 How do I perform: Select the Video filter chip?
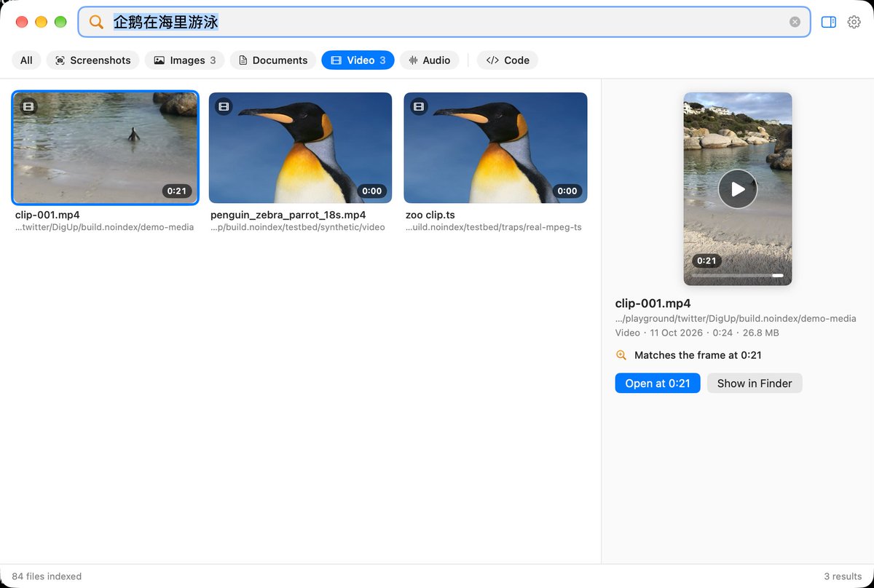(358, 60)
